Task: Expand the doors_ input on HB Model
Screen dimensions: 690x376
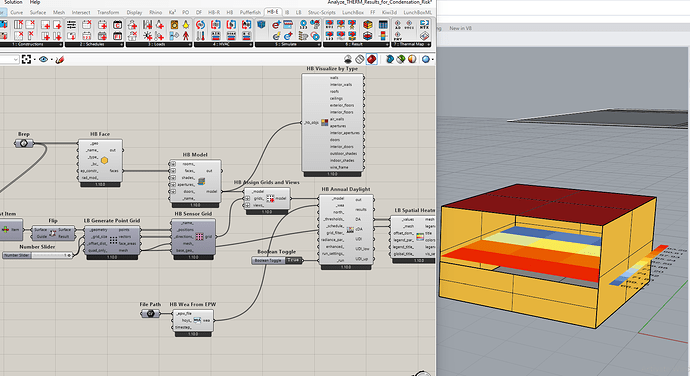Action: (173, 192)
